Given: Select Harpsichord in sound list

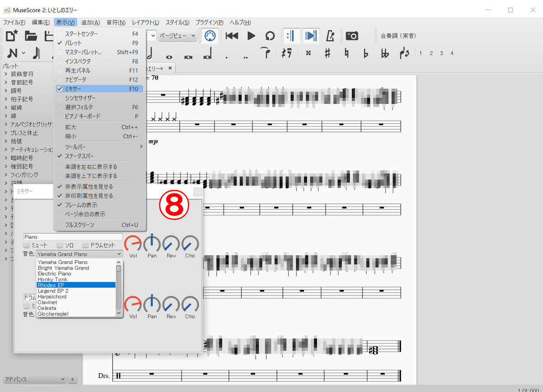Looking at the screenshot, I should [x=76, y=297].
